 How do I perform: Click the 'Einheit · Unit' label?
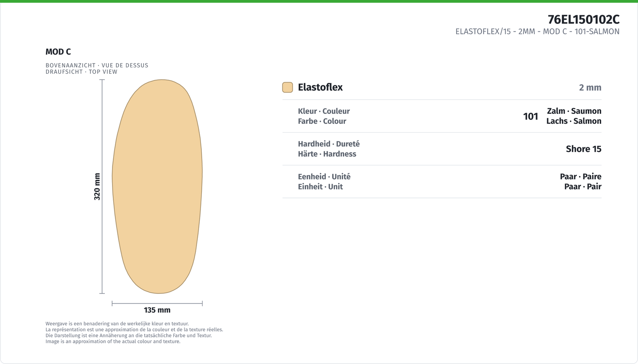320,186
